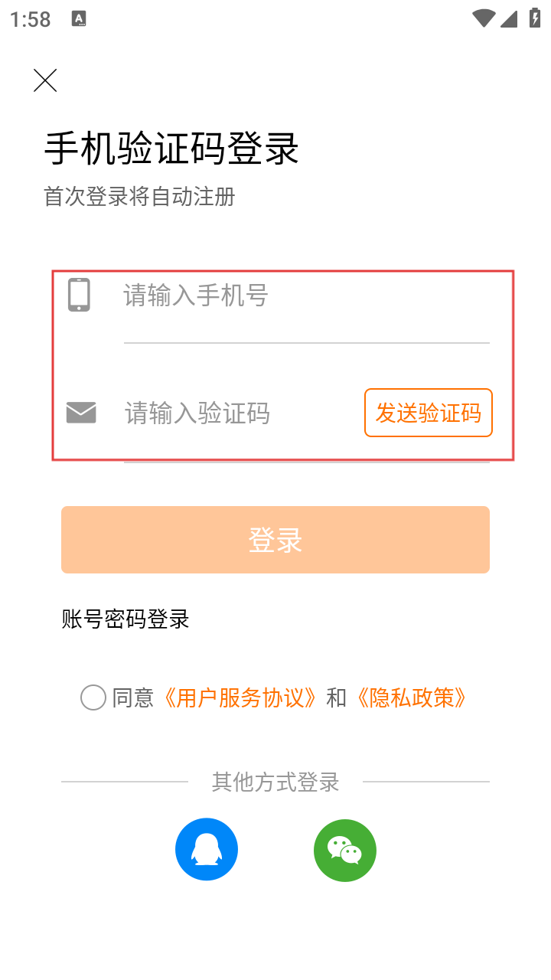Close the login screen with the X icon

tap(45, 80)
